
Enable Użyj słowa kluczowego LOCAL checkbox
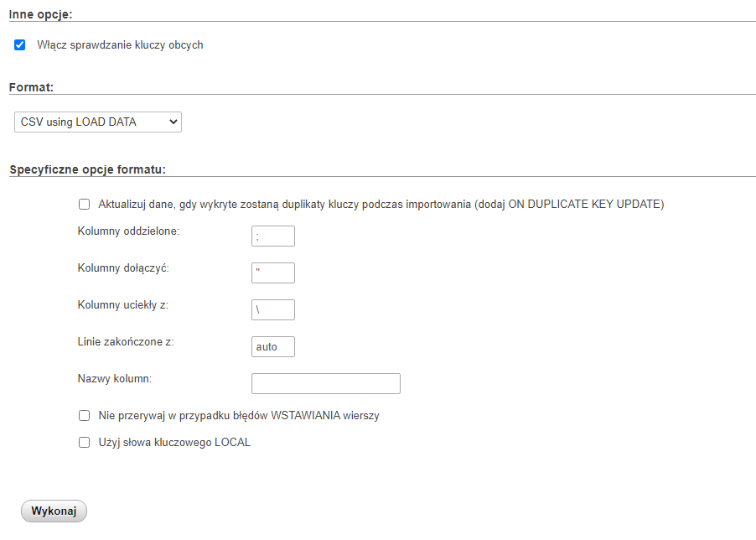[x=85, y=443]
